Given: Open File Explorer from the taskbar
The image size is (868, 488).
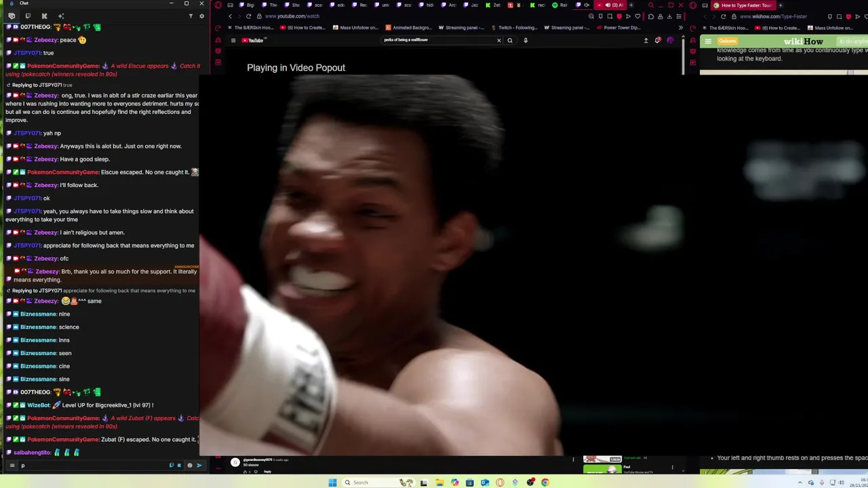Looking at the screenshot, I should coord(439,483).
